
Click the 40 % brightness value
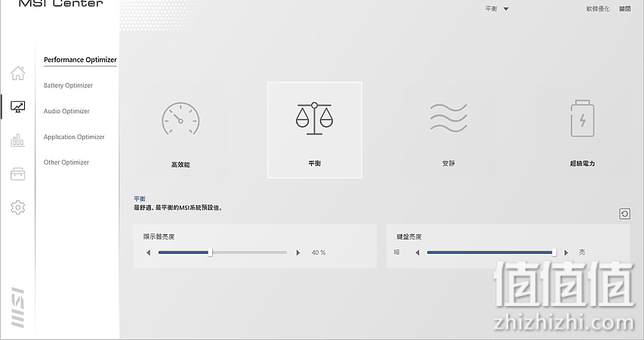[x=319, y=252]
